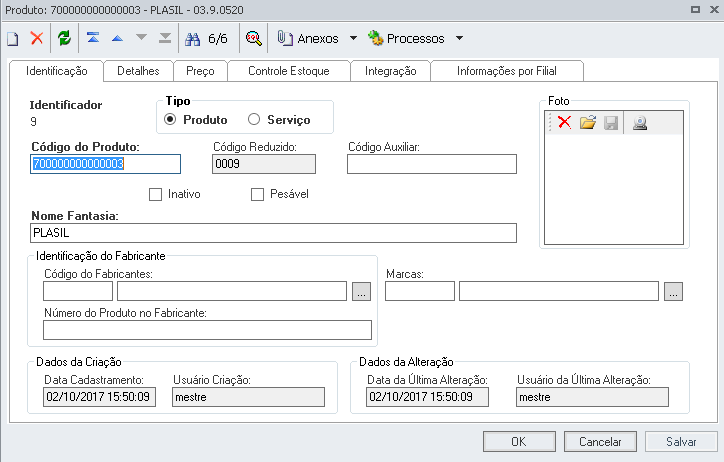Click the Marcas description field
Viewport: 724px width, 462px height.
click(559, 291)
